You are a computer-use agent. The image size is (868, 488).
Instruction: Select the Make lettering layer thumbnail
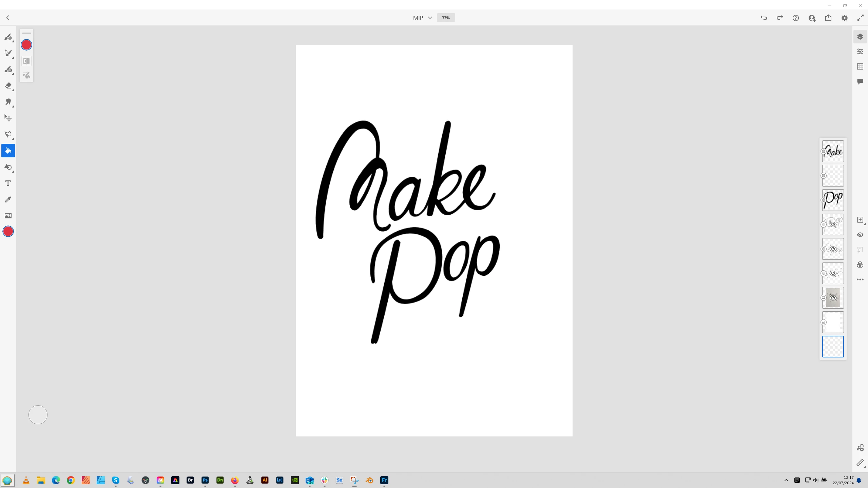(x=833, y=151)
